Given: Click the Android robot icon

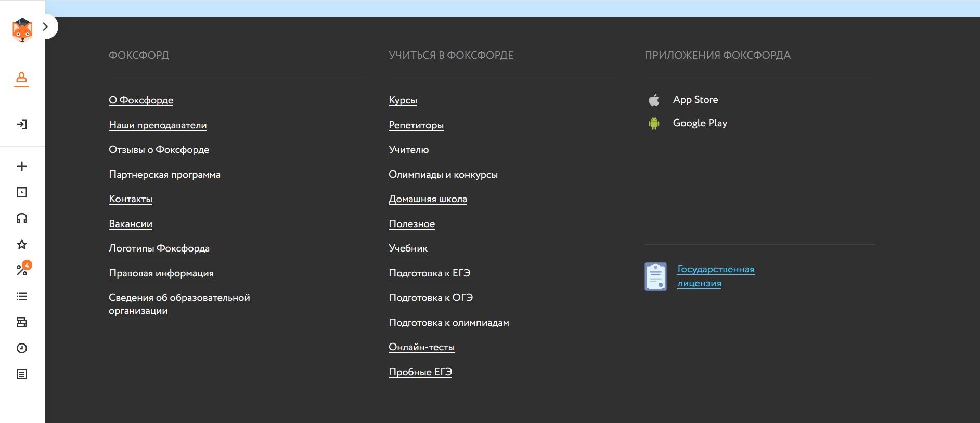Looking at the screenshot, I should coord(654,124).
